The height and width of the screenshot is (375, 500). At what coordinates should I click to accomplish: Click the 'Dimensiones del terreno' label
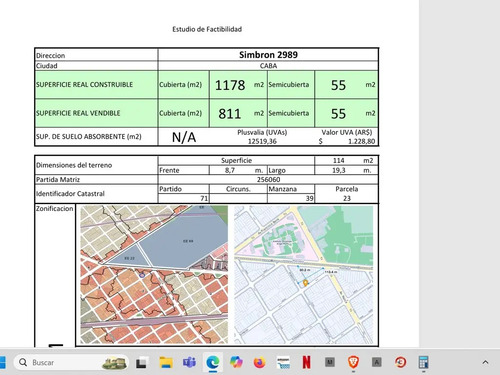coord(74,165)
